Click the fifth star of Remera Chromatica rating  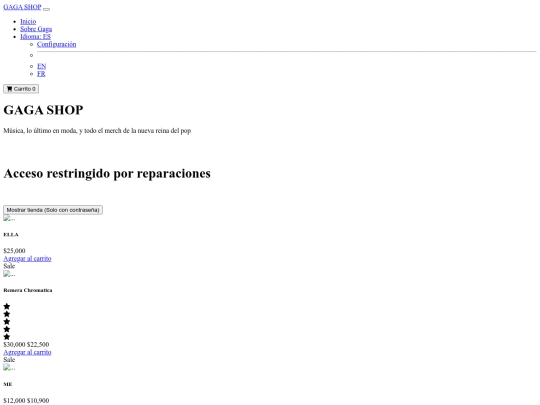tap(7, 336)
